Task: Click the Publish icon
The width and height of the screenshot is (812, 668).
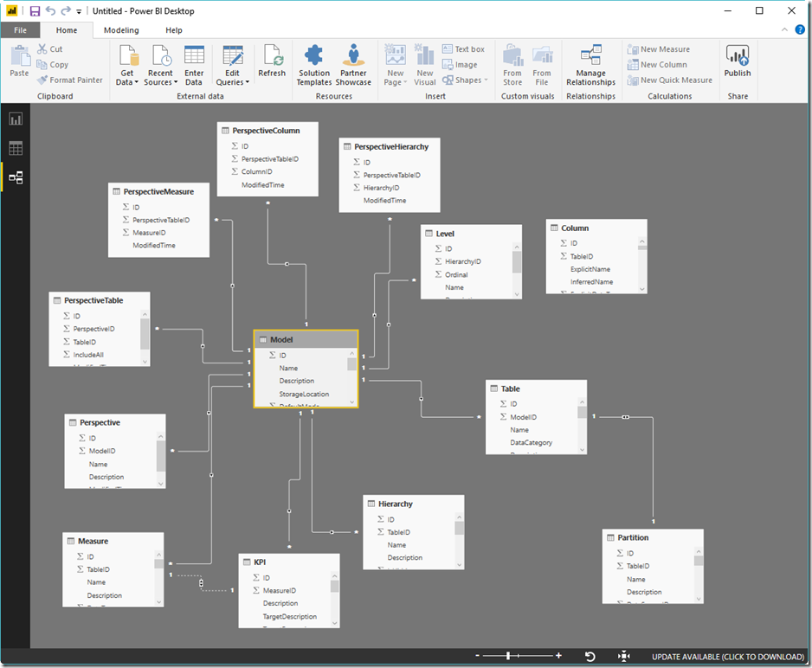Action: tap(738, 55)
